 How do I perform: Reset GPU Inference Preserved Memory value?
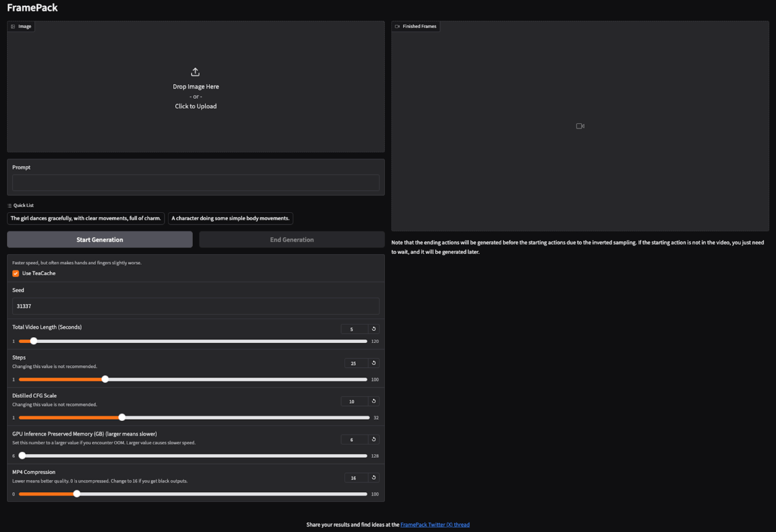tap(374, 439)
